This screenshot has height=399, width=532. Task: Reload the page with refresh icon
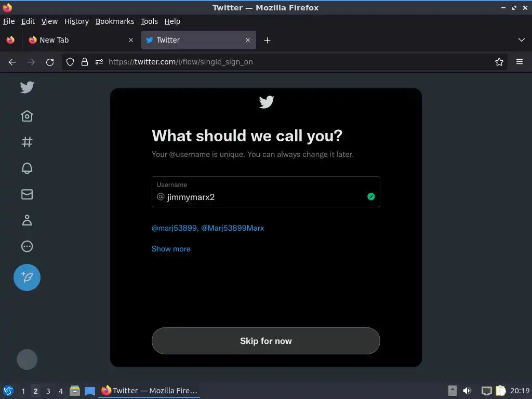pos(50,62)
